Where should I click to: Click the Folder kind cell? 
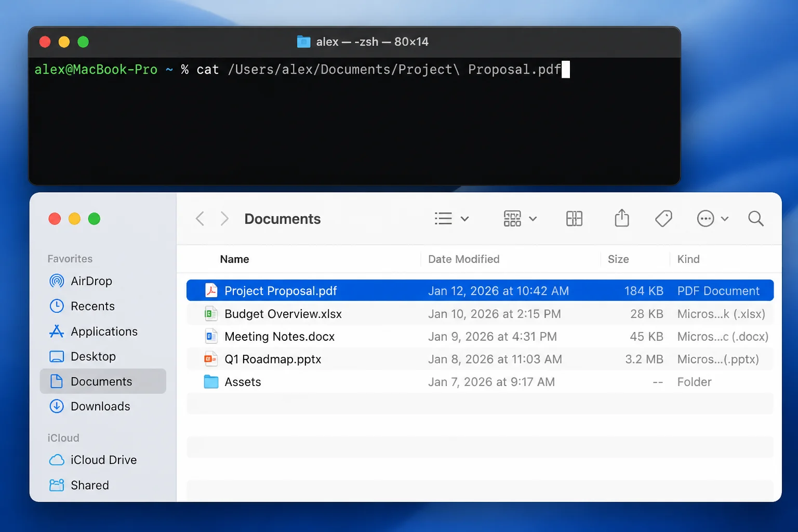pyautogui.click(x=694, y=382)
